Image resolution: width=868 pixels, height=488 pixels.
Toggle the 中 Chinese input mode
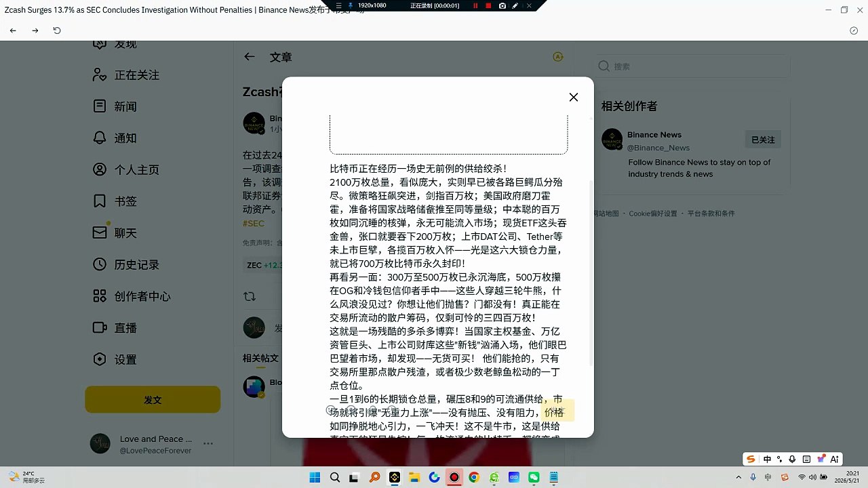[767, 459]
